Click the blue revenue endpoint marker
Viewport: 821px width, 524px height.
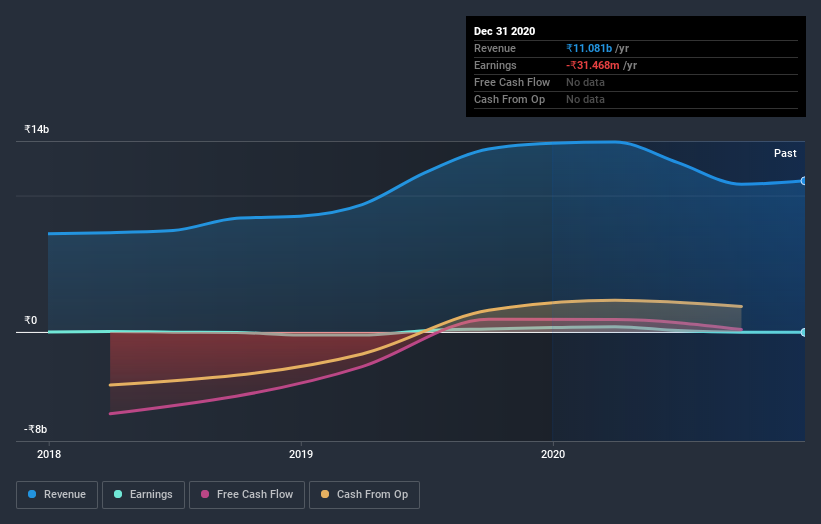[x=804, y=181]
